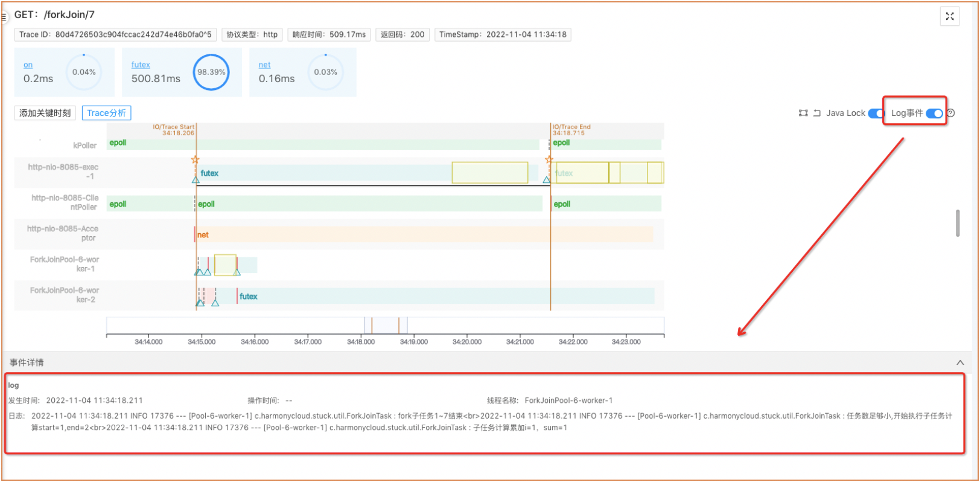This screenshot has height=482, width=980.
Task: Select the 添加关键时刻 tab
Action: (45, 113)
